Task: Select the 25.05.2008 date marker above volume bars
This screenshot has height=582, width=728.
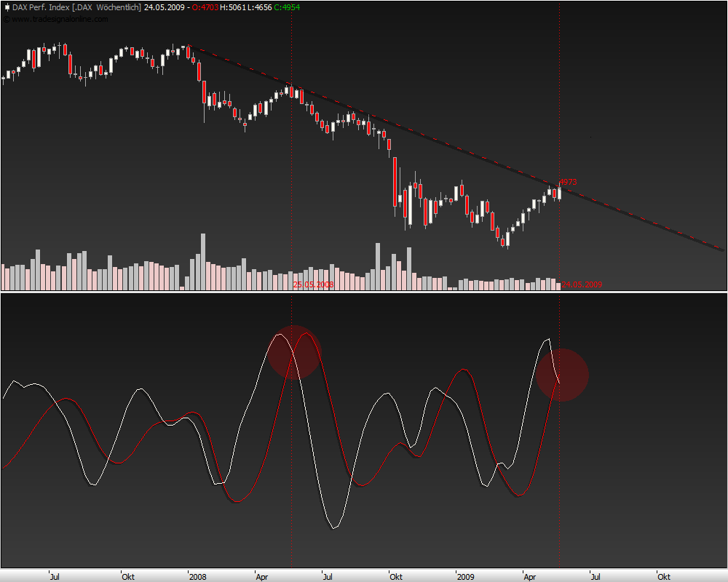Action: [x=312, y=284]
